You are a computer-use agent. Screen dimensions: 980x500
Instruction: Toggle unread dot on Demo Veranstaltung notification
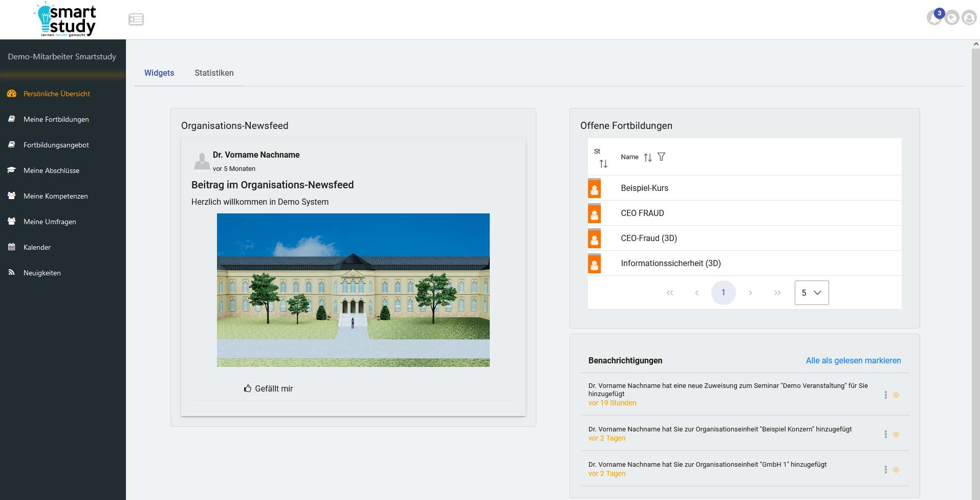[x=896, y=395]
